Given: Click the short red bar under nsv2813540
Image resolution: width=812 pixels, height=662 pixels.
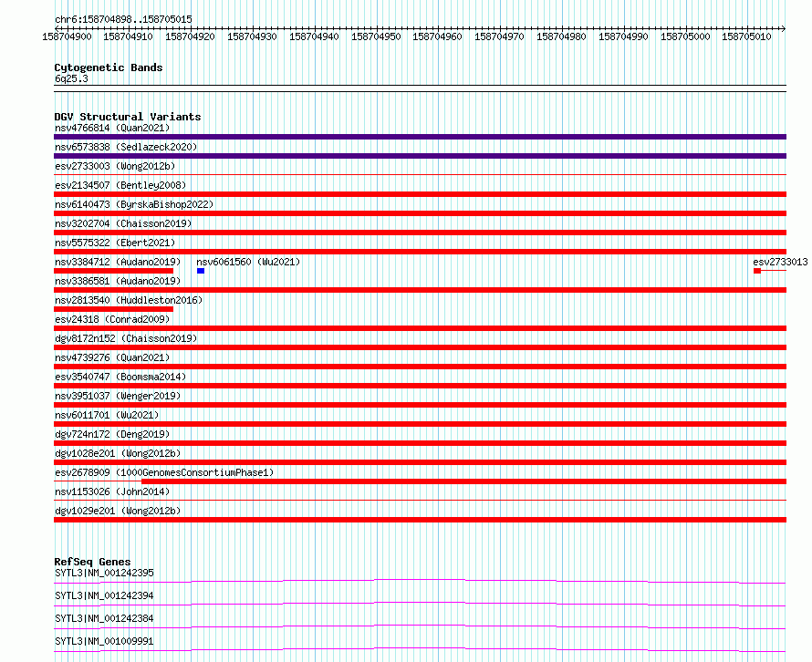Looking at the screenshot, I should pyautogui.click(x=113, y=309).
